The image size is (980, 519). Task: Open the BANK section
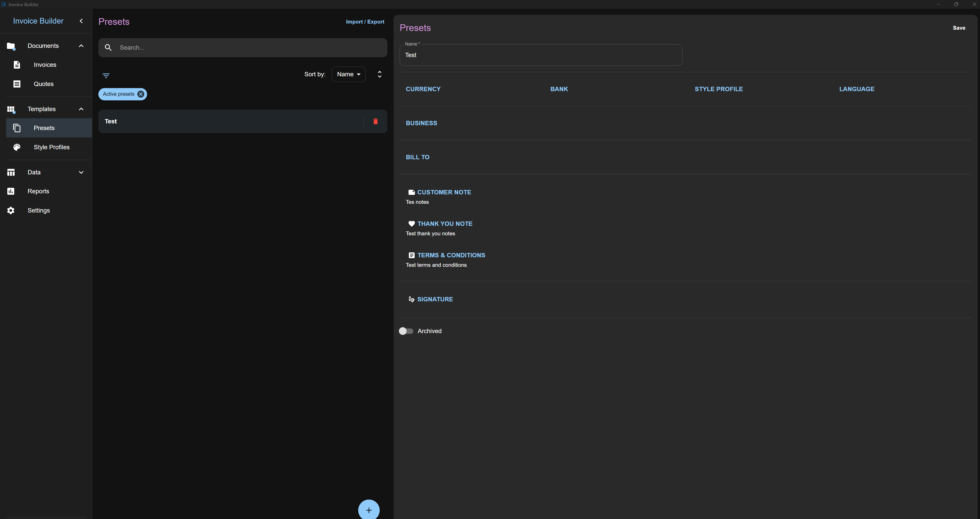(x=559, y=89)
